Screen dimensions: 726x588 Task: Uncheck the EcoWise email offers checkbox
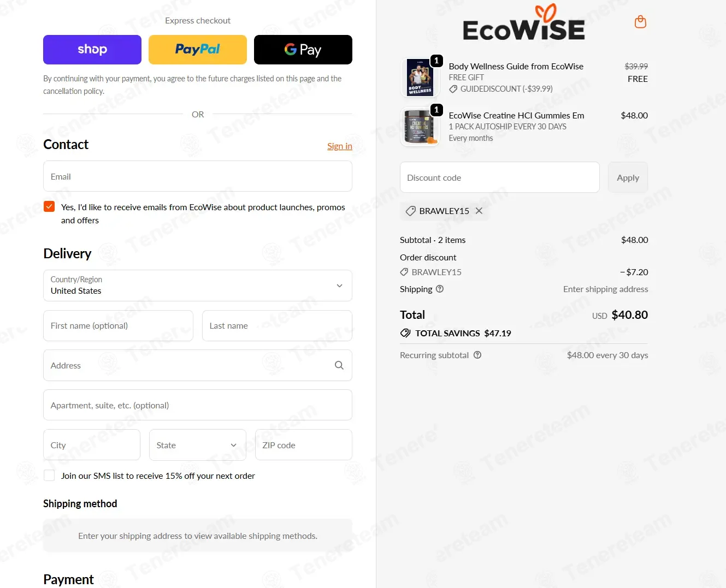point(49,206)
